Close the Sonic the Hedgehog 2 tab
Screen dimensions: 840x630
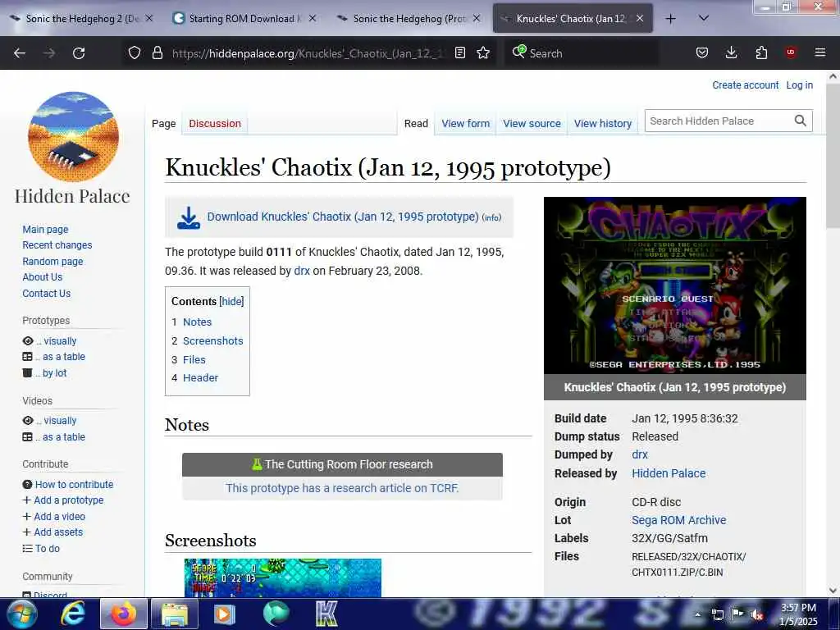pyautogui.click(x=149, y=18)
